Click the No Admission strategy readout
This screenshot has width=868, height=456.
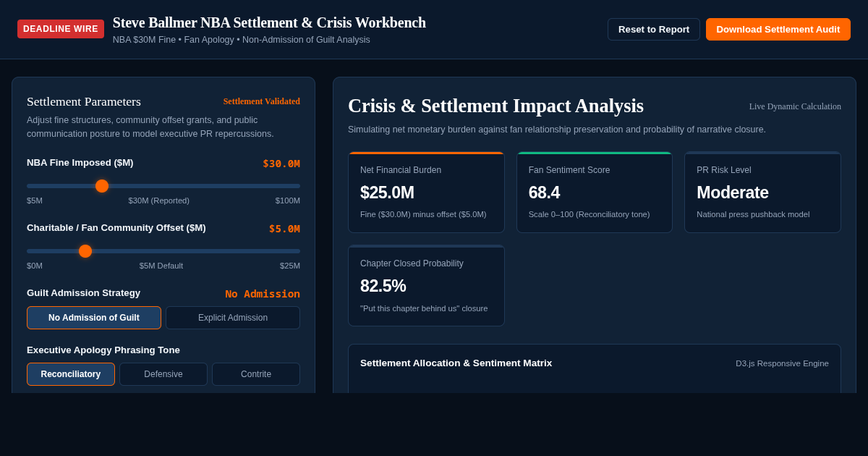(263, 294)
